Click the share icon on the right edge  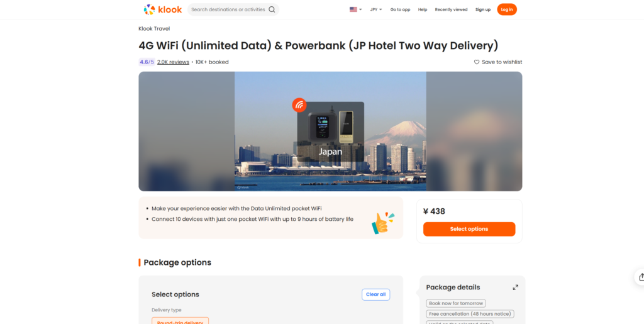(641, 277)
